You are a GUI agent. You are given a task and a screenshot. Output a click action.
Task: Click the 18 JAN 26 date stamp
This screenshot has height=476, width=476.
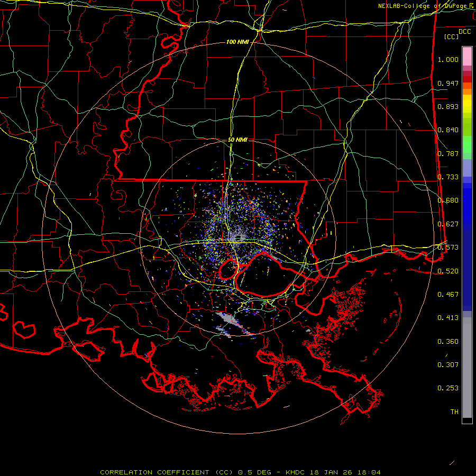[x=331, y=472]
